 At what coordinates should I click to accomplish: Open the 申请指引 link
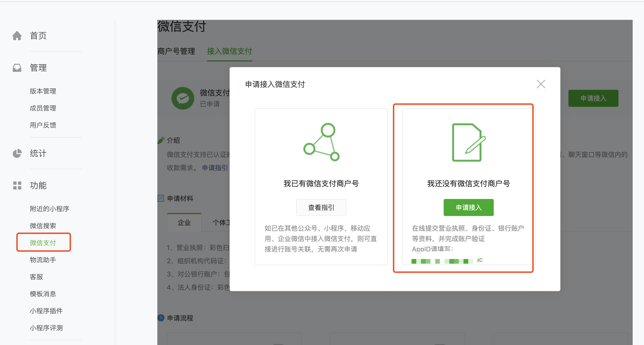[x=215, y=168]
